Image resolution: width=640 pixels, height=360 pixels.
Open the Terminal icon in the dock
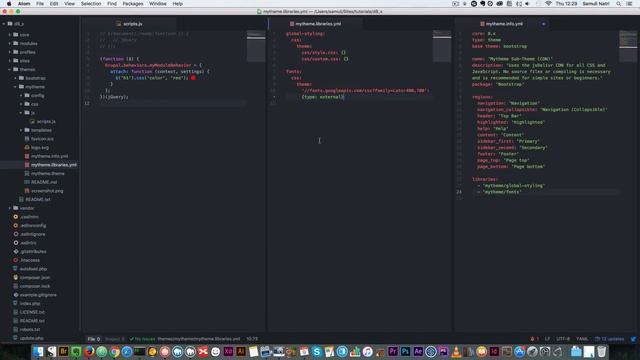(140, 351)
